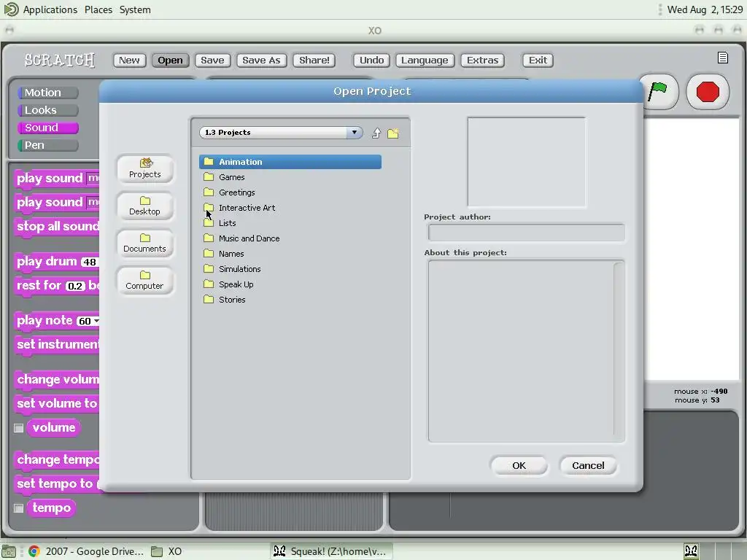This screenshot has width=747, height=560.
Task: Click the show desktop icon in taskbar
Action: [9, 551]
